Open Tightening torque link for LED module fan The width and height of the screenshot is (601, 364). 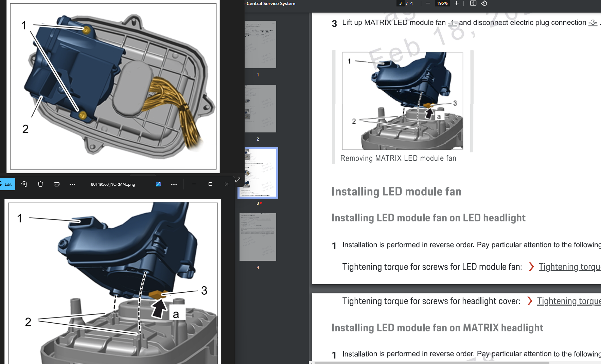(x=569, y=267)
